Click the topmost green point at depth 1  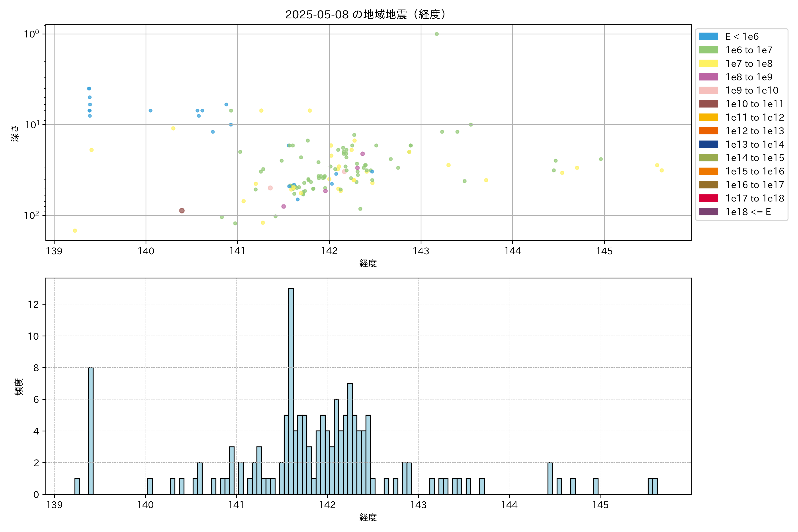pyautogui.click(x=437, y=34)
